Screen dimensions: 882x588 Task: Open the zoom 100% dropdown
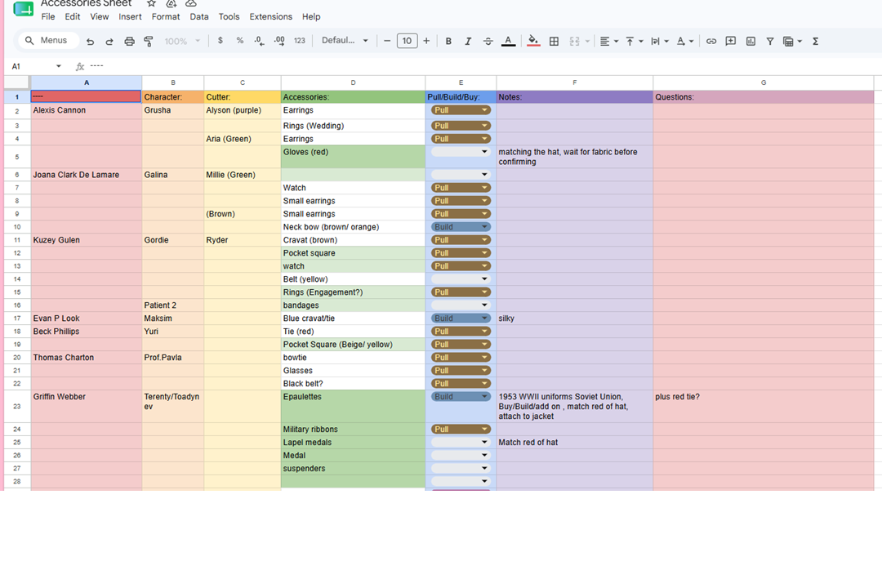coord(181,41)
